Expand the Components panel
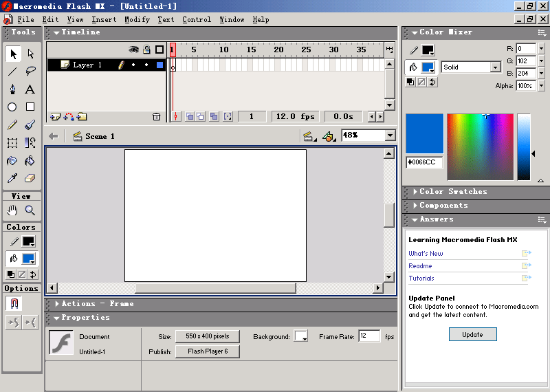Viewport: 550px width, 392px height. point(415,206)
